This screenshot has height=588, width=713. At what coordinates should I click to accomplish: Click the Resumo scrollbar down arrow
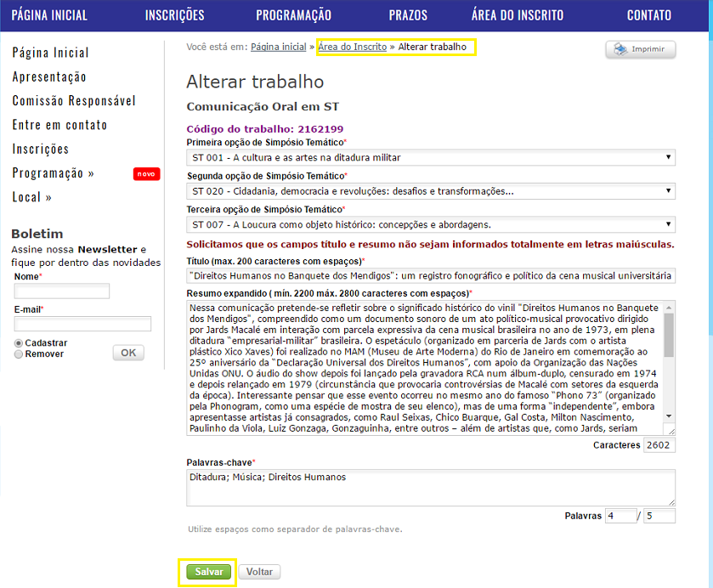point(669,416)
